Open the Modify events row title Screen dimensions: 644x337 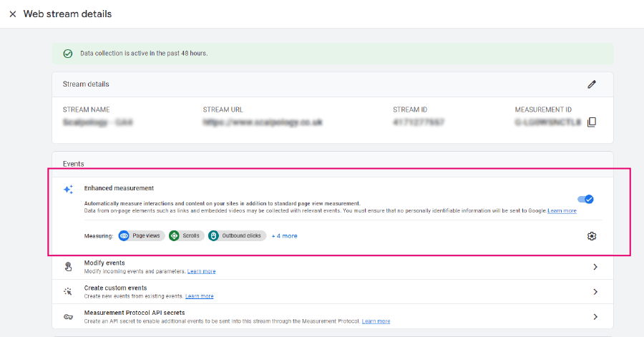(x=104, y=263)
